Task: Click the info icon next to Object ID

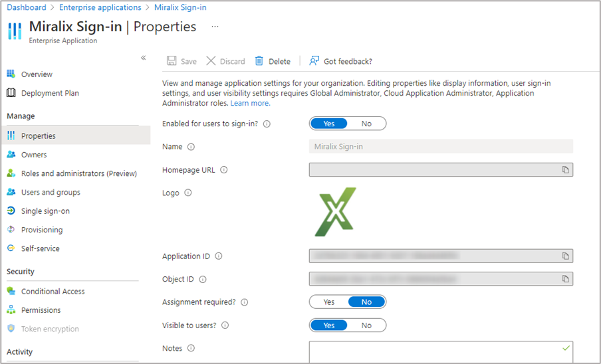Action: coord(203,280)
